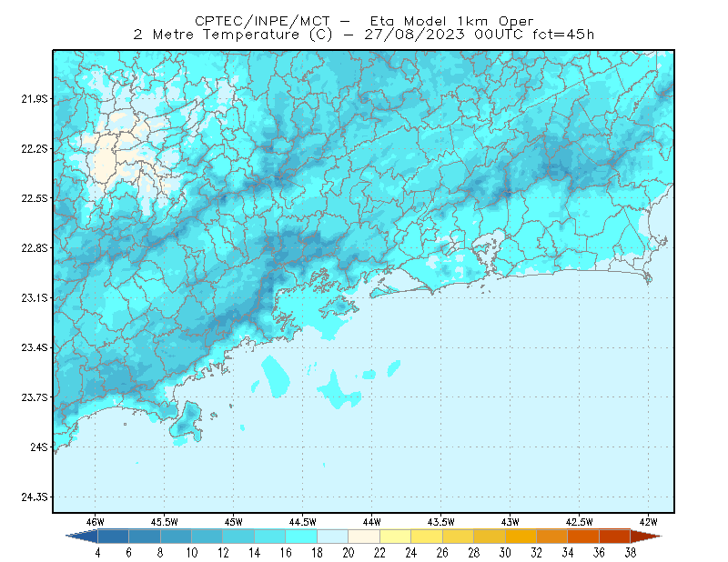Viewport: 728px width, 562px height.
Task: Pick the 26–28 °C legend color swatch
Action: pos(459,537)
